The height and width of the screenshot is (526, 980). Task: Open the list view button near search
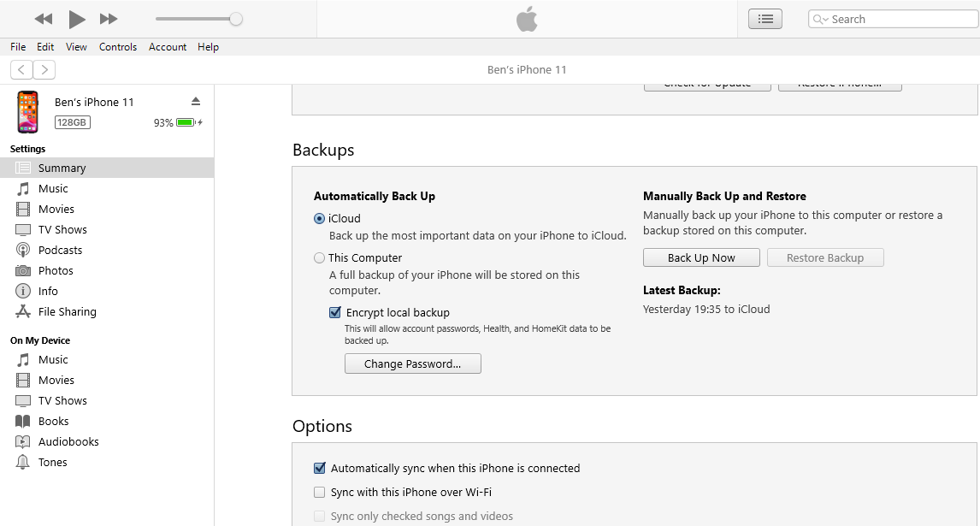[x=765, y=19]
